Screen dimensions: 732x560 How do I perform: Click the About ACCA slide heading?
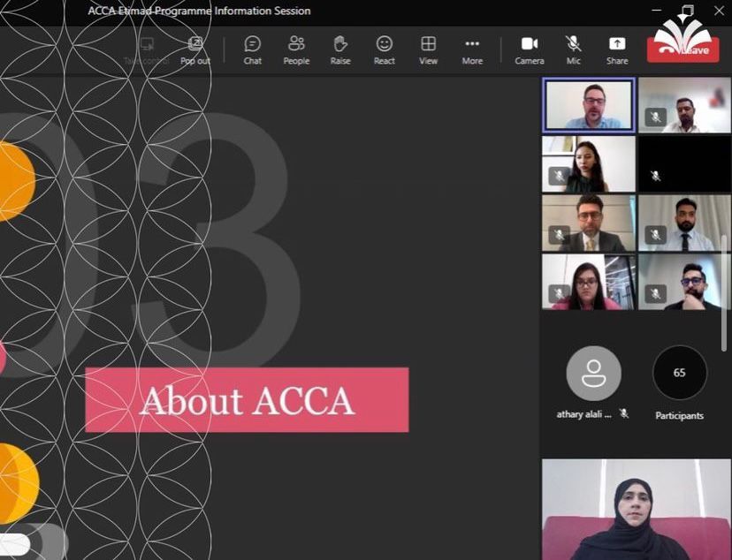(247, 400)
